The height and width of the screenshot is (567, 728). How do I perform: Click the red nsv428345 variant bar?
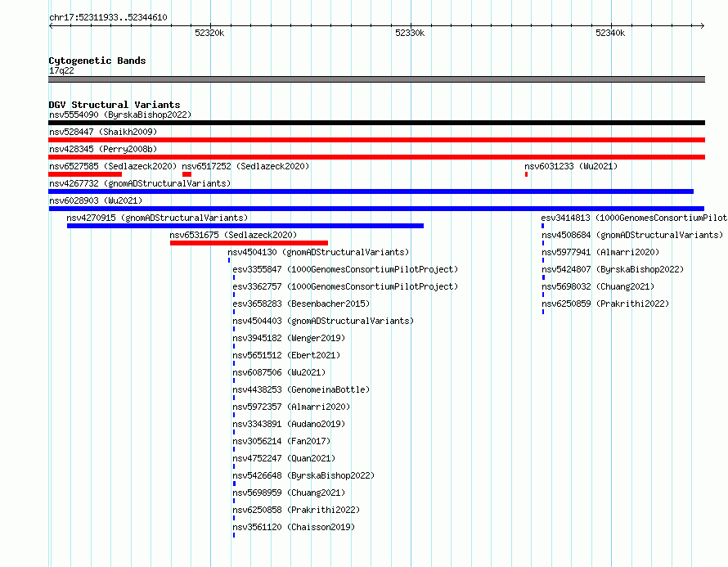pyautogui.click(x=376, y=157)
